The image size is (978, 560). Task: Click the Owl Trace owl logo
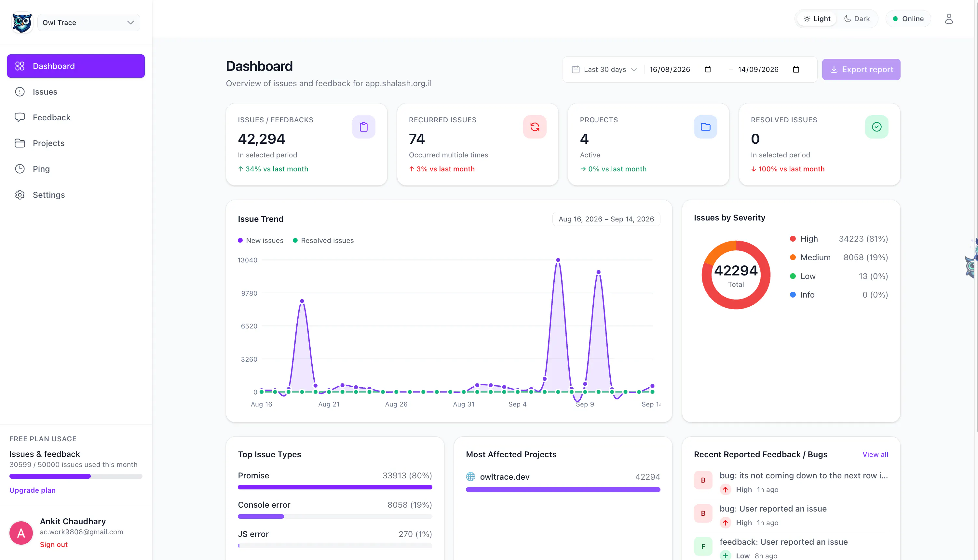(22, 23)
